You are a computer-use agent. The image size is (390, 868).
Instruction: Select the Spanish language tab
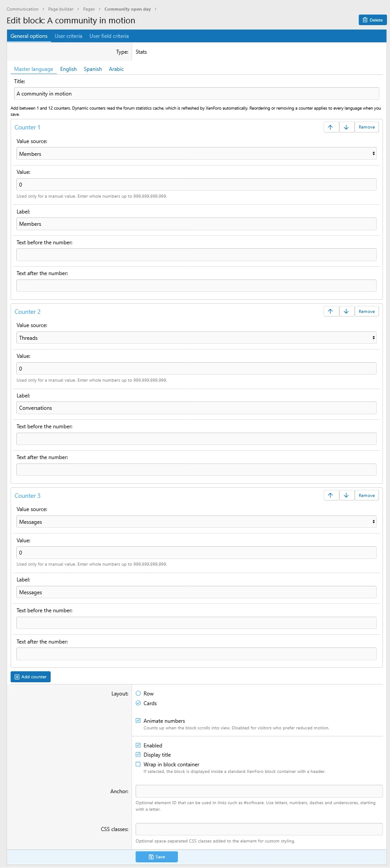93,69
